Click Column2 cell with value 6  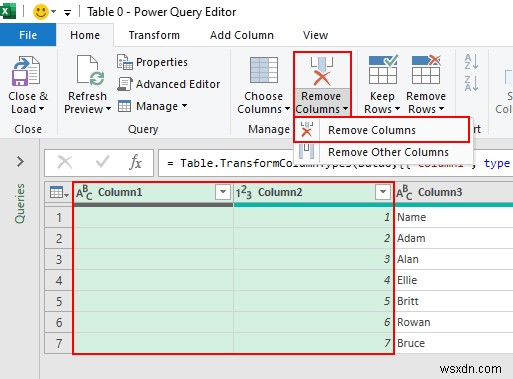(x=313, y=322)
